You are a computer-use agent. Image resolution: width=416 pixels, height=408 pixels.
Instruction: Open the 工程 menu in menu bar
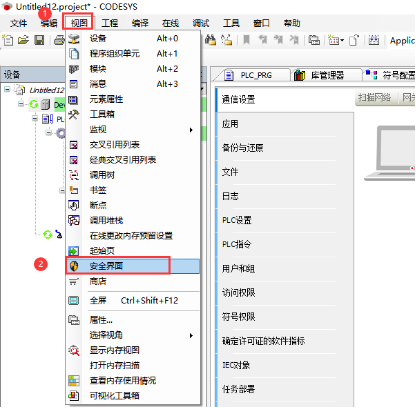[x=110, y=23]
